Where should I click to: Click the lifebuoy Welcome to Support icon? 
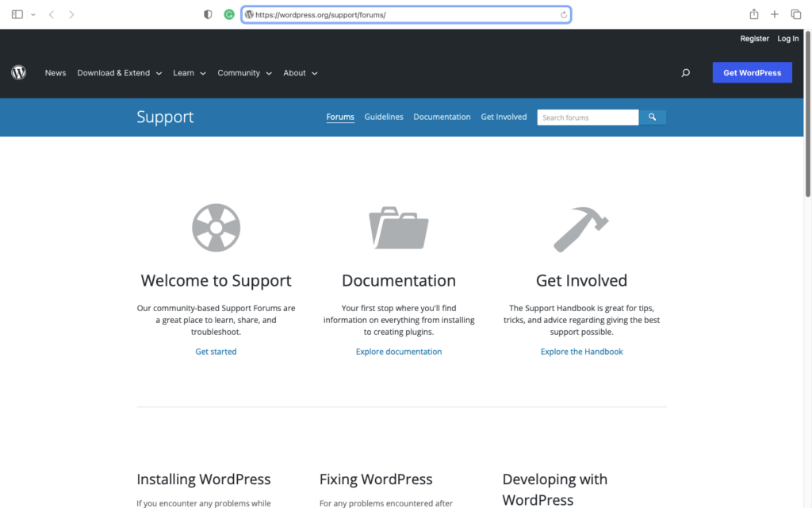point(216,228)
